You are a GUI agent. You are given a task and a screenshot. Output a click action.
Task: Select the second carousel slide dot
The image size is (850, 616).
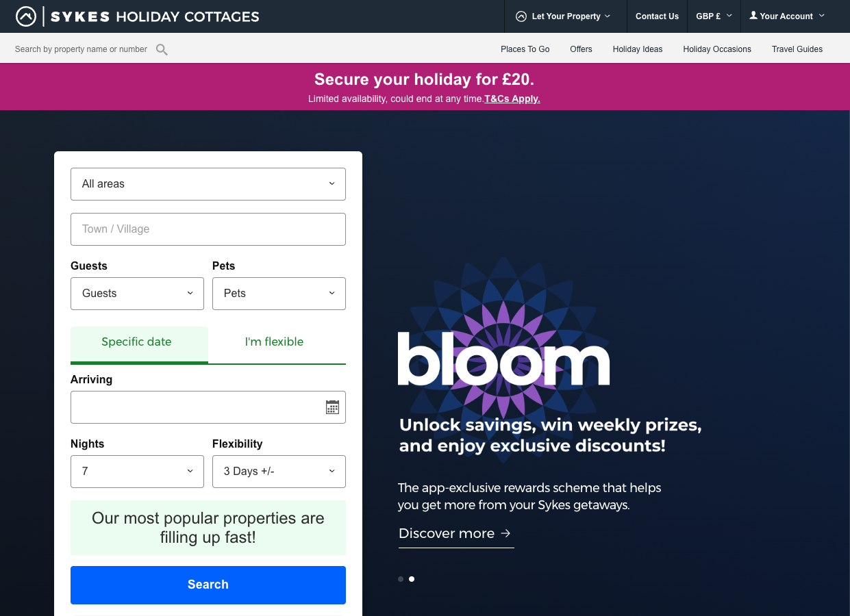pos(412,579)
